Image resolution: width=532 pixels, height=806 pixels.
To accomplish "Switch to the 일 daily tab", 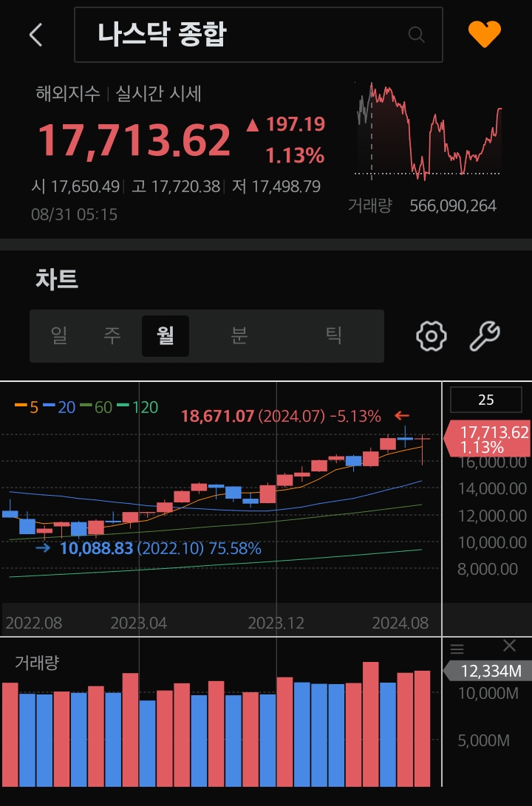I will [59, 335].
